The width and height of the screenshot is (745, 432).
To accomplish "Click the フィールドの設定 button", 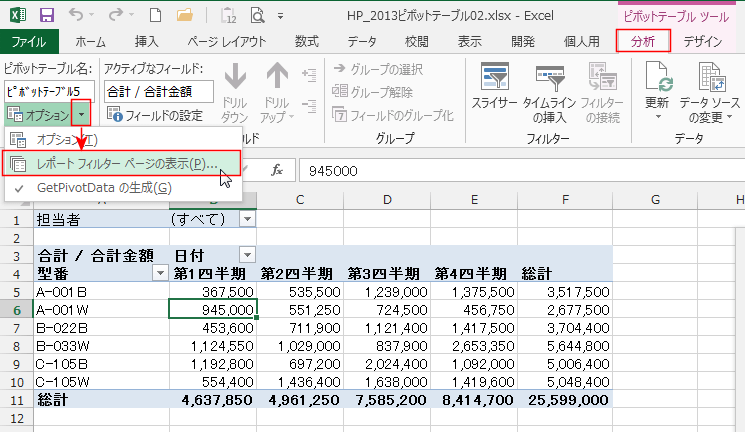I will point(158,115).
